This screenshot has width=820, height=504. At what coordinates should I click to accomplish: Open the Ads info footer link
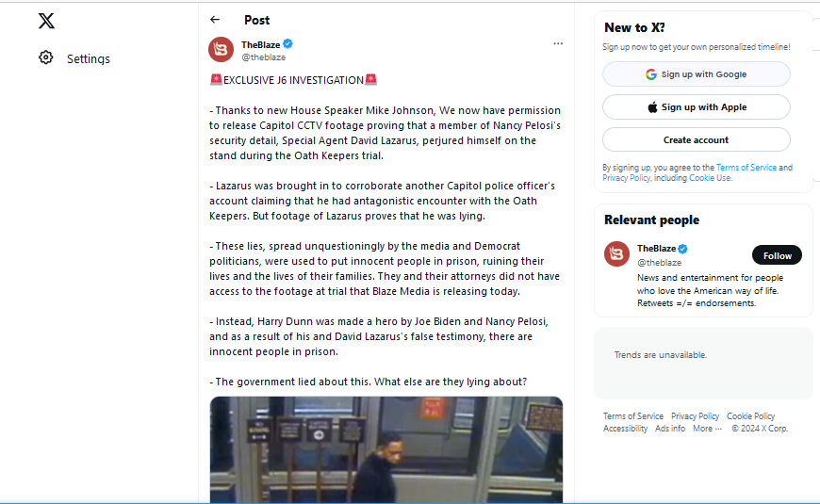[x=670, y=429]
